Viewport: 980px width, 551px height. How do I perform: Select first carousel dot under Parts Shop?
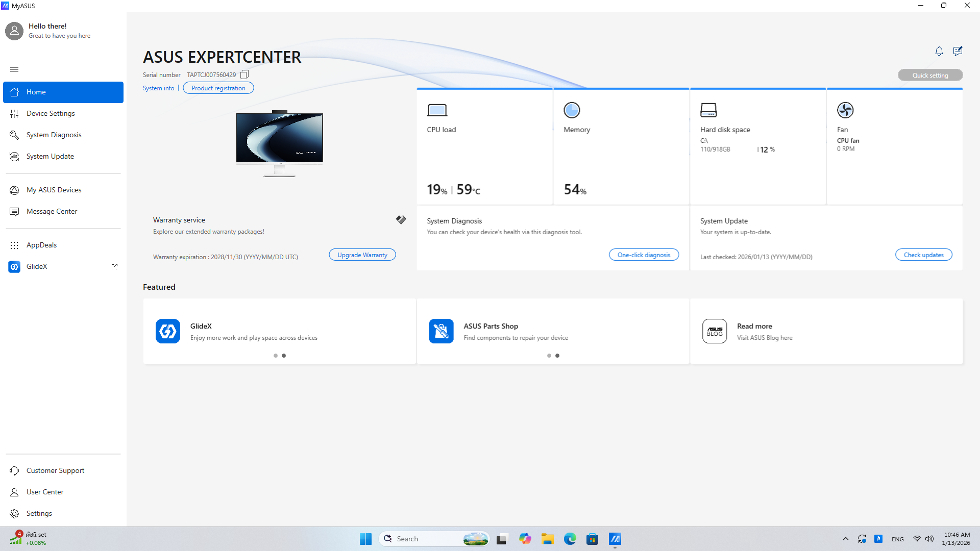(549, 356)
